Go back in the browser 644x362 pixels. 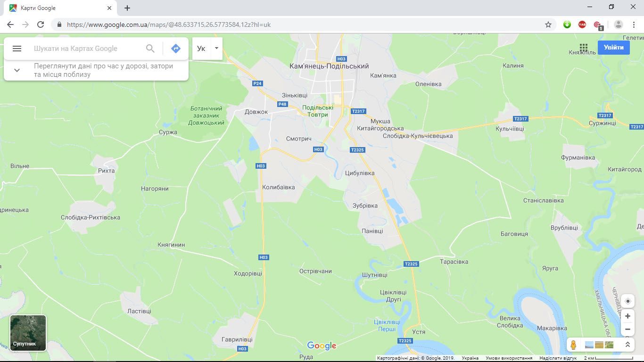10,25
